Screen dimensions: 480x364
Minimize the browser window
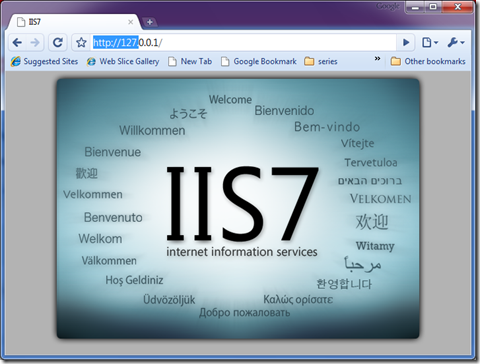415,7
